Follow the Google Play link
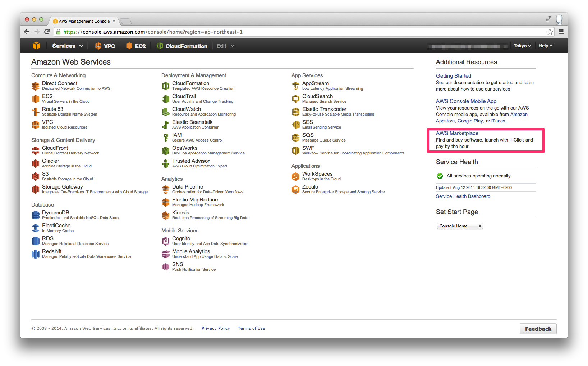Screen dimensions: 588x366 coord(470,121)
